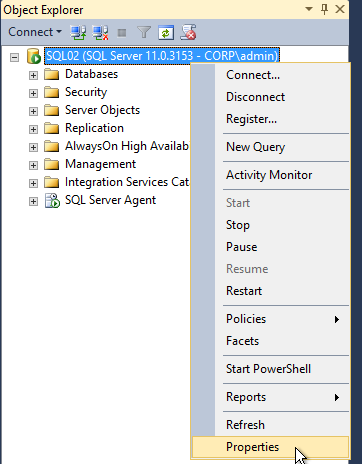The height and width of the screenshot is (464, 362).
Task: Click the Connect Object Explorer toolbar icon
Action: click(78, 33)
